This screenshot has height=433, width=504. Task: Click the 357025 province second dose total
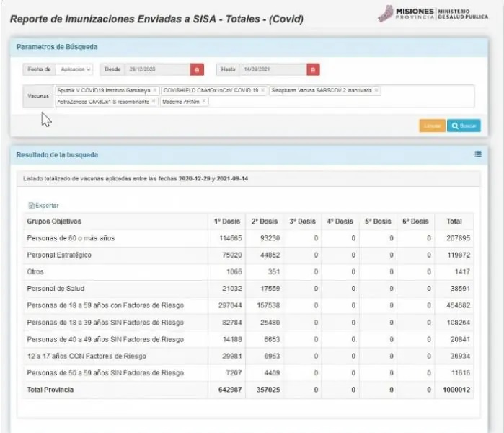268,390
